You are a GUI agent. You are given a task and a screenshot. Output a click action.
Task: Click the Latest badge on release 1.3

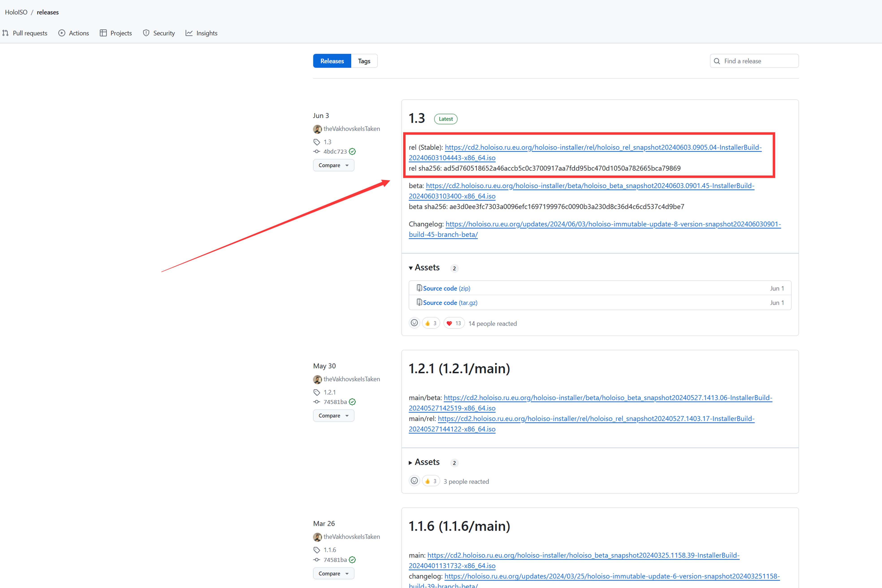[x=445, y=119]
